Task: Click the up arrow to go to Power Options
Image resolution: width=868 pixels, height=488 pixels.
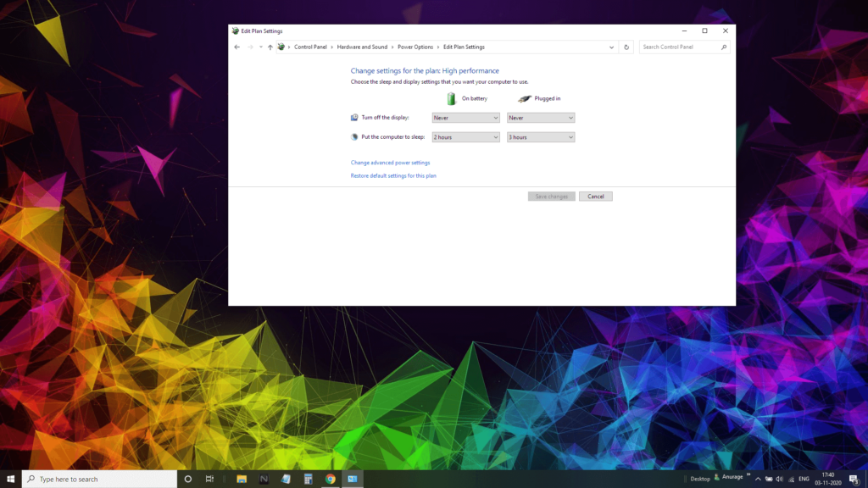Action: click(x=270, y=47)
